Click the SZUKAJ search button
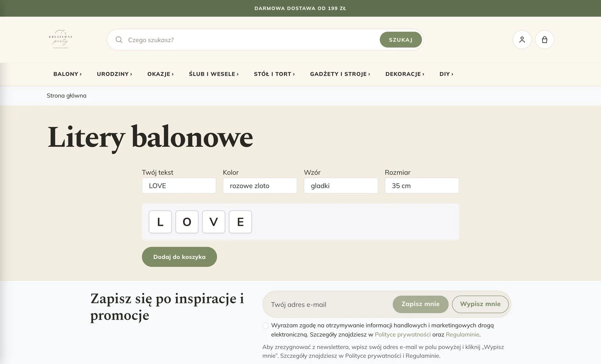The image size is (601, 364). (401, 40)
